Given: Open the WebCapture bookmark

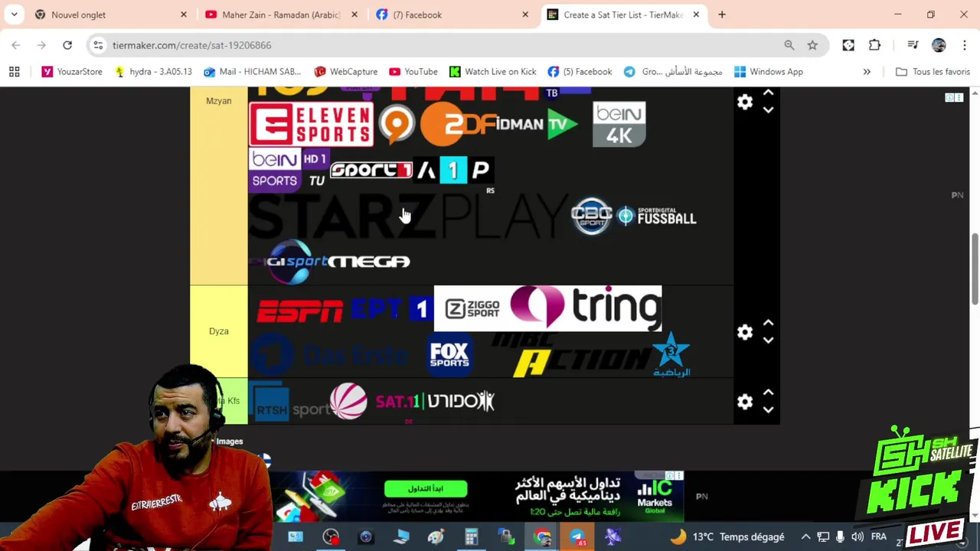Looking at the screenshot, I should 345,71.
